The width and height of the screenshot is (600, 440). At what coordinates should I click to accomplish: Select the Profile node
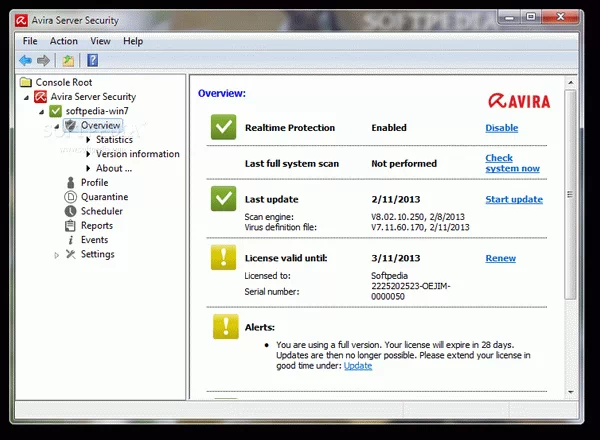(94, 183)
